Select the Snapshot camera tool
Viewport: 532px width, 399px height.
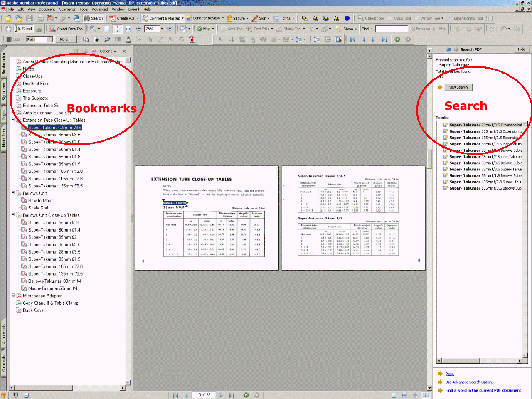click(x=39, y=29)
